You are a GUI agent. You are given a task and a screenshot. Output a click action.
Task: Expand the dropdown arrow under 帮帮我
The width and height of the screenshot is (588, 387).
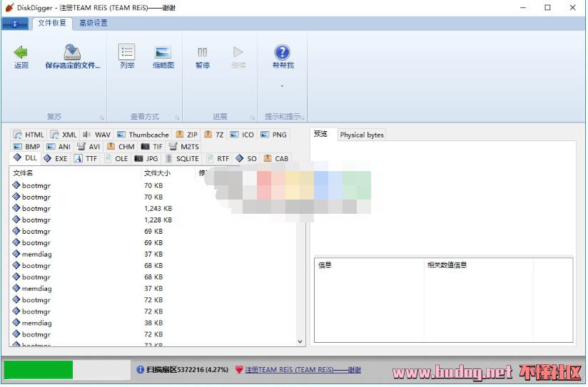pyautogui.click(x=282, y=87)
